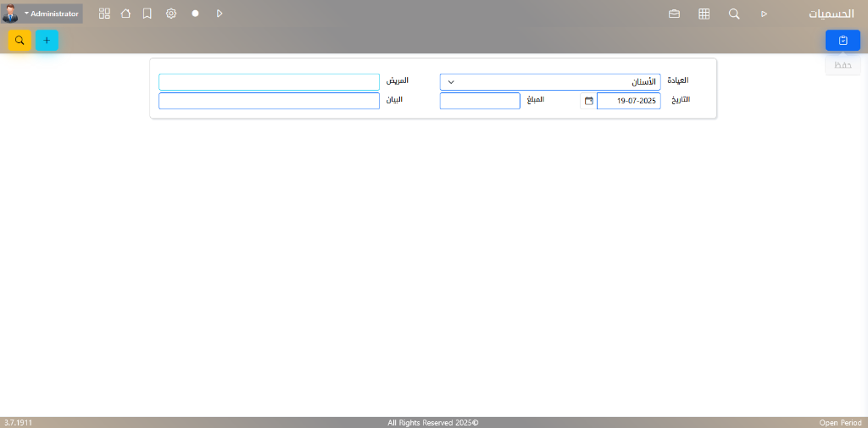
Task: Click the المريض patient input field
Action: click(x=269, y=81)
